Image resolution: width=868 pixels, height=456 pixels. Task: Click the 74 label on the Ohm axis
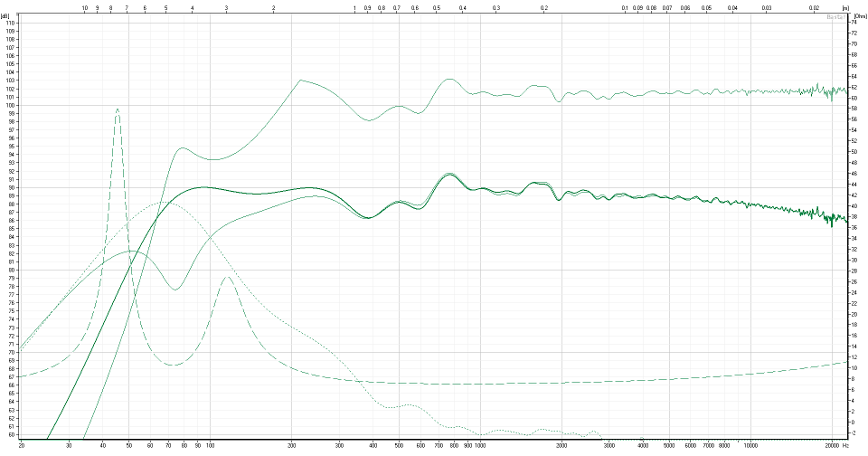click(854, 22)
